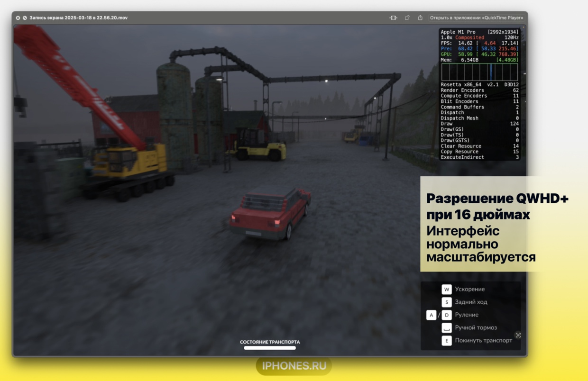Screen dimensions: 588x381
Task: Click the frame-time graph in performance HUD
Action: click(x=479, y=73)
